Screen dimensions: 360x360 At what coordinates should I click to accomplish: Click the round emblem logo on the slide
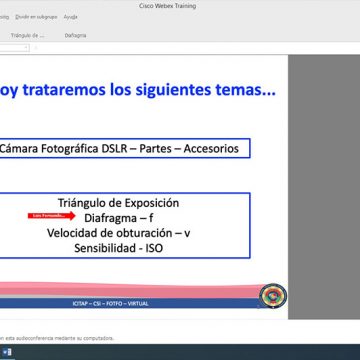[273, 295]
